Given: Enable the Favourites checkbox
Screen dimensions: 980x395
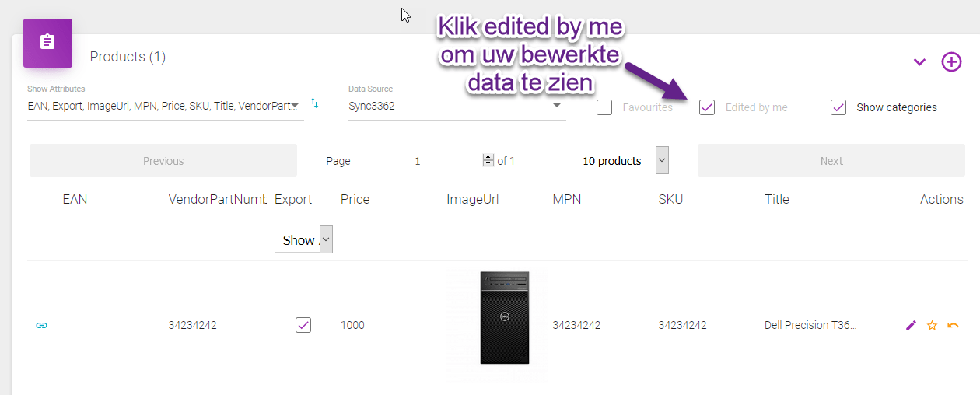Looking at the screenshot, I should click(604, 107).
